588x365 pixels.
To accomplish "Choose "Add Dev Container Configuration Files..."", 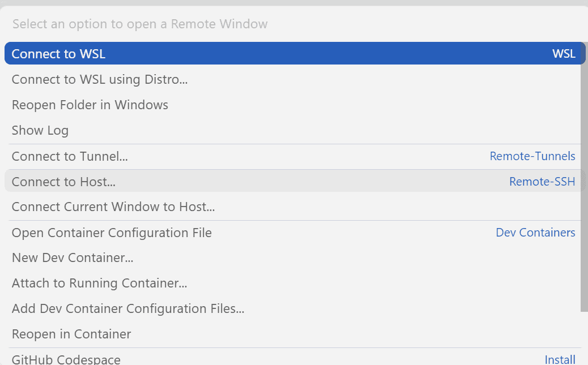I will tap(128, 308).
